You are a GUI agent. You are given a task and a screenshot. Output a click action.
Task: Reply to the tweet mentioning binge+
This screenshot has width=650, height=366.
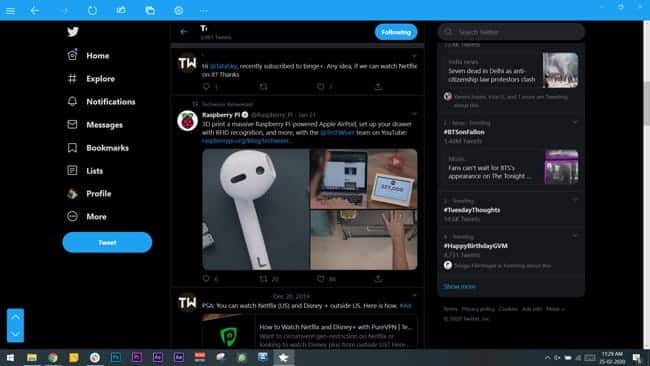click(206, 86)
